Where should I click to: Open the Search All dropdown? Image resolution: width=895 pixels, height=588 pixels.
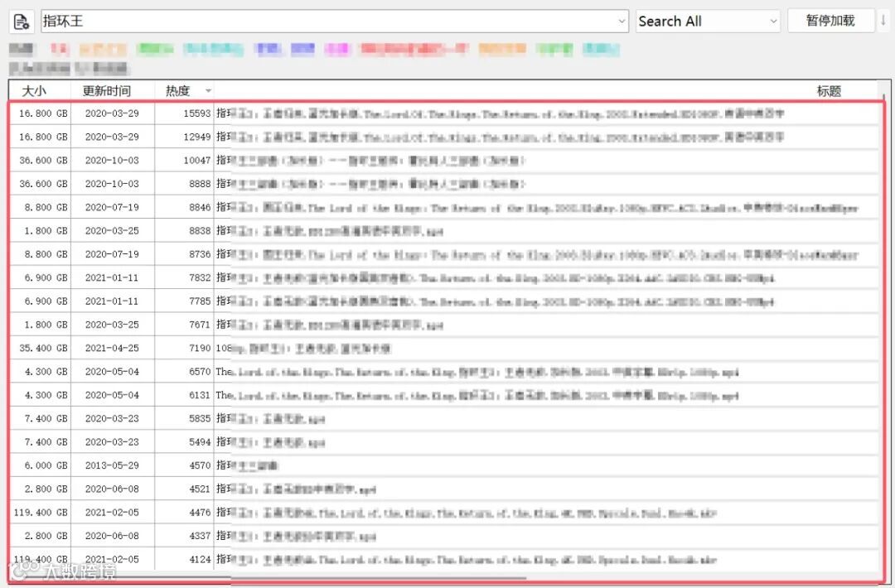click(x=708, y=22)
